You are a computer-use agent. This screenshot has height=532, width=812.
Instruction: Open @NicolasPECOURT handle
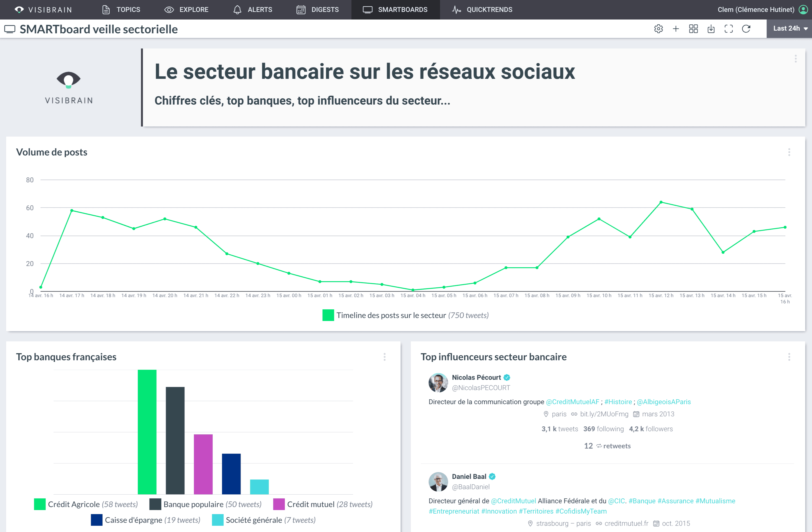pyautogui.click(x=481, y=388)
